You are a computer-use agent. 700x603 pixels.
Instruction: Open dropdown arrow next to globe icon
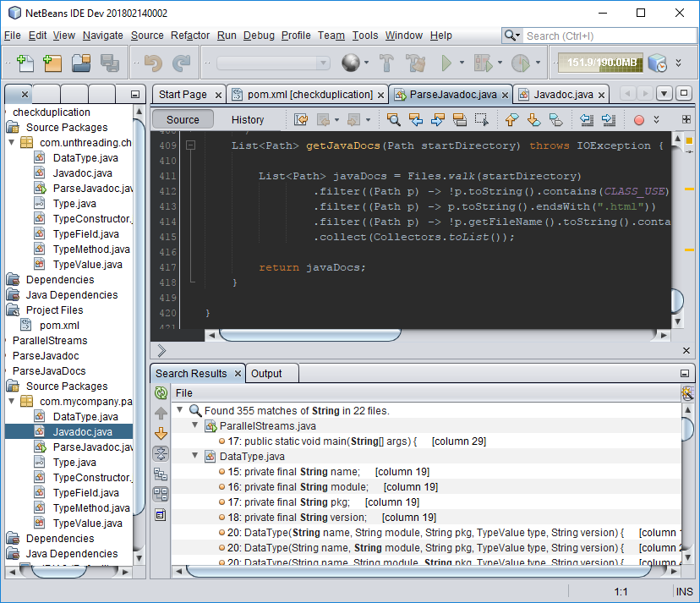click(x=367, y=63)
